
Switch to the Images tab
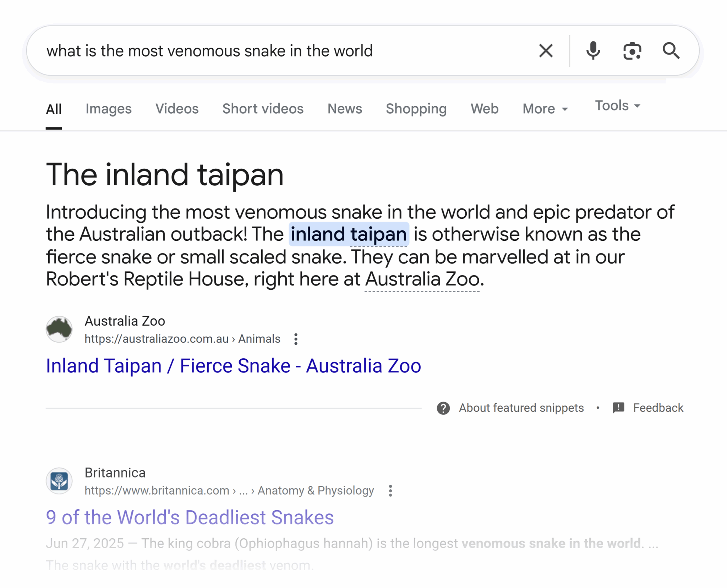coord(108,109)
